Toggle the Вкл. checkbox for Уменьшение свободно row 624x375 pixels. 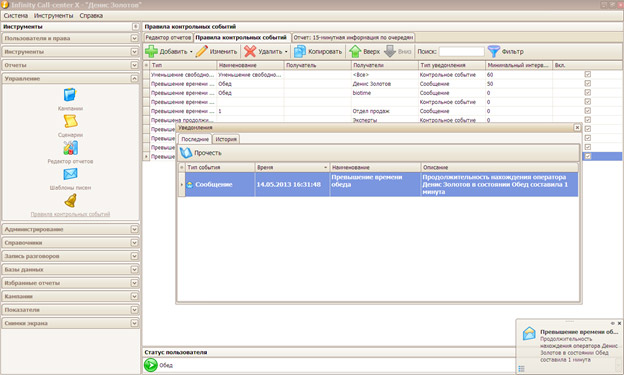click(x=588, y=74)
